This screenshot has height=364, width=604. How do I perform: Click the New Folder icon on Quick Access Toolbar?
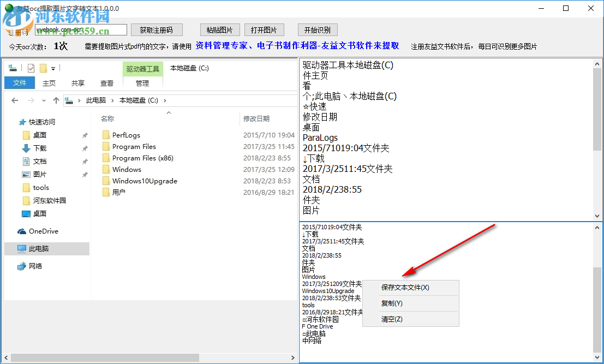coord(43,67)
